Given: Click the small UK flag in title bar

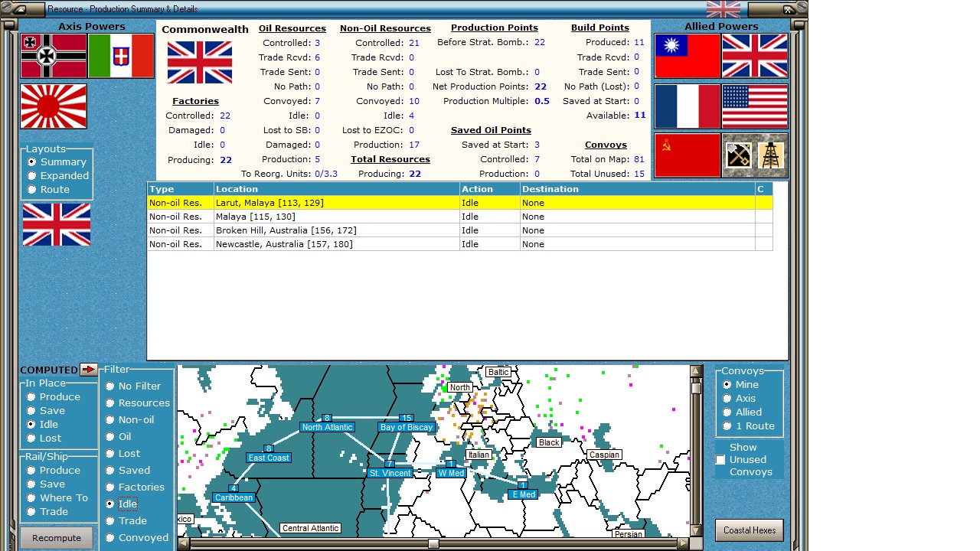Looking at the screenshot, I should pos(724,9).
